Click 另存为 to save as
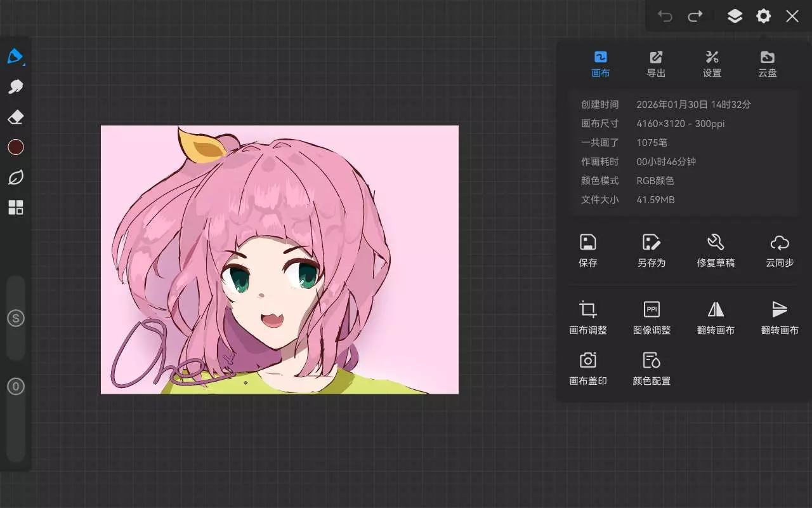 652,251
